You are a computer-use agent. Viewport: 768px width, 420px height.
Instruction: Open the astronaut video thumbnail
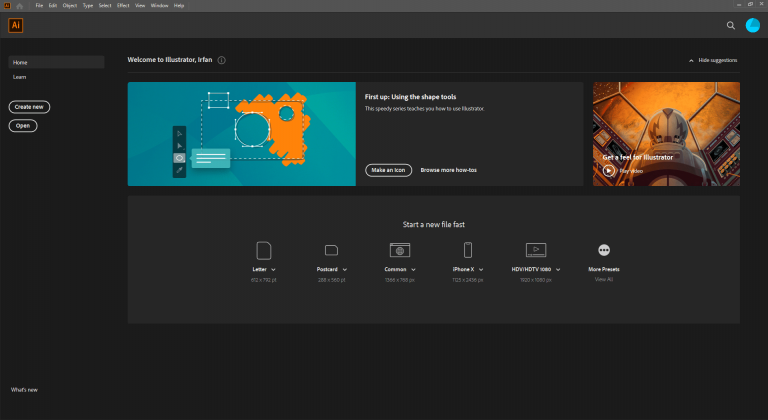coord(666,134)
